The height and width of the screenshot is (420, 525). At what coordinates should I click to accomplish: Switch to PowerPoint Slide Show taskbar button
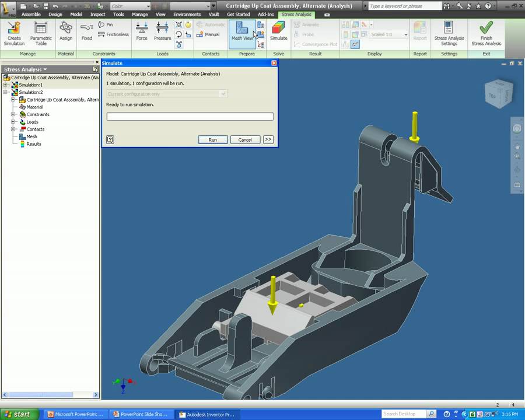pyautogui.click(x=142, y=414)
